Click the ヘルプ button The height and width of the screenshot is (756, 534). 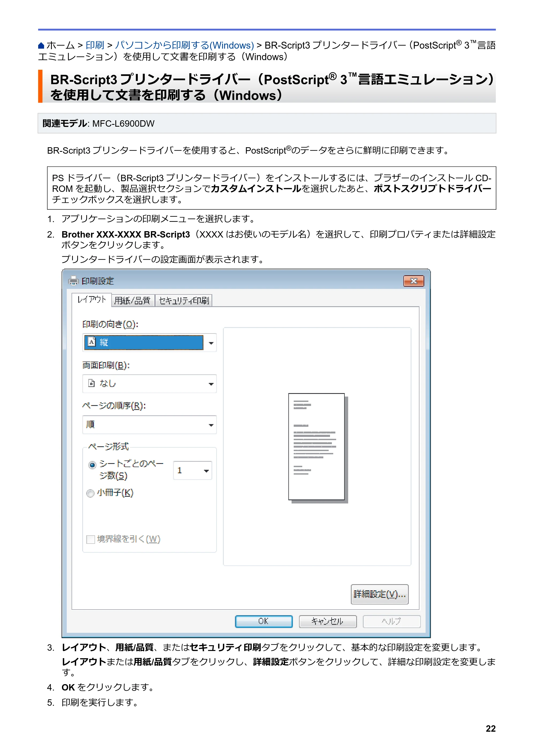tap(391, 621)
